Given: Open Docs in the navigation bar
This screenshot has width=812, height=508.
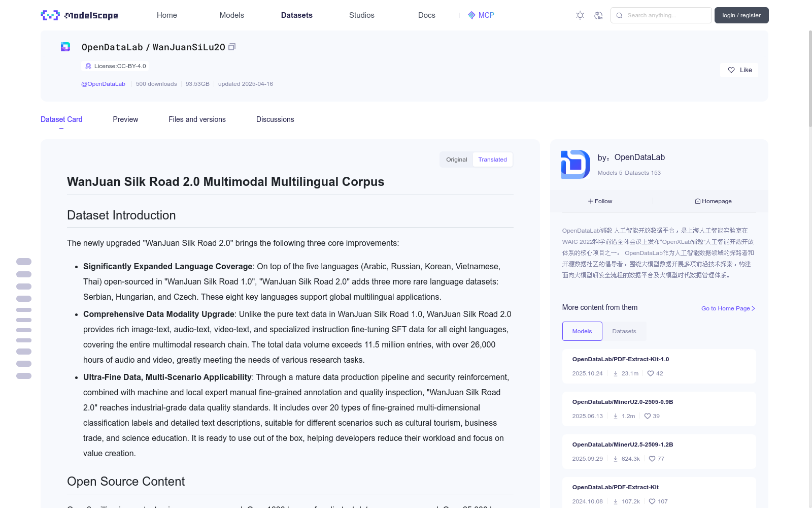Looking at the screenshot, I should coord(427,15).
